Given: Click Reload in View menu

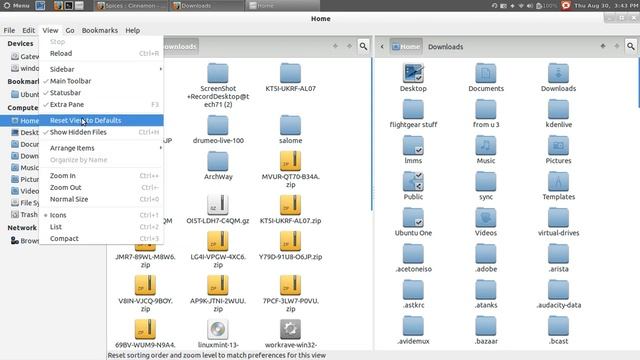Looking at the screenshot, I should pos(101,53).
